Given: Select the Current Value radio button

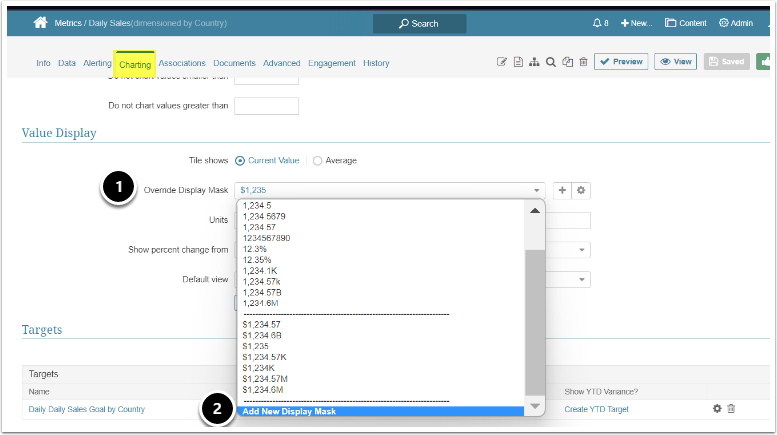Looking at the screenshot, I should 240,161.
